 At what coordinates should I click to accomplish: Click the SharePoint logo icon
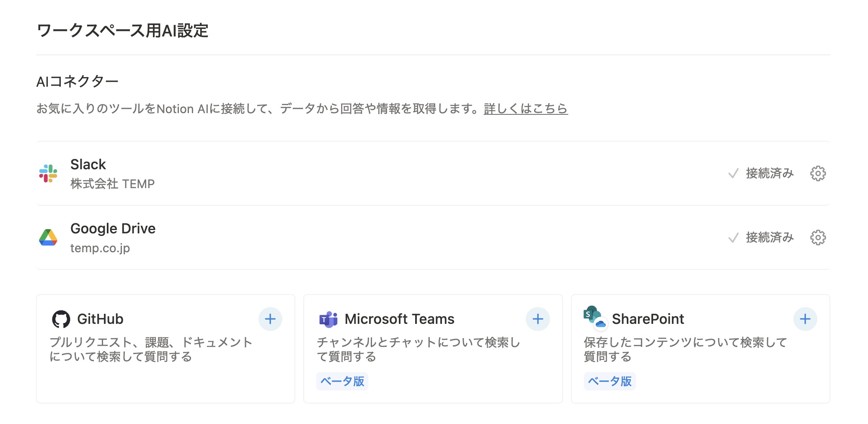click(x=595, y=318)
